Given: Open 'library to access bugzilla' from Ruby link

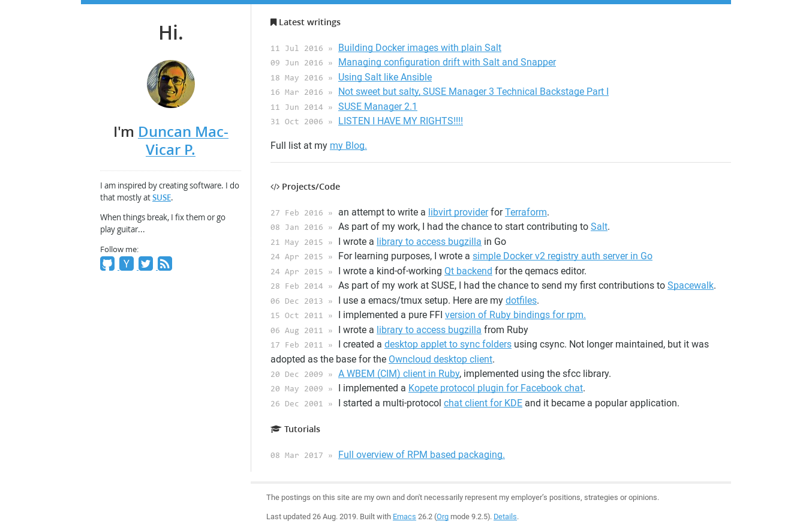Looking at the screenshot, I should point(429,330).
